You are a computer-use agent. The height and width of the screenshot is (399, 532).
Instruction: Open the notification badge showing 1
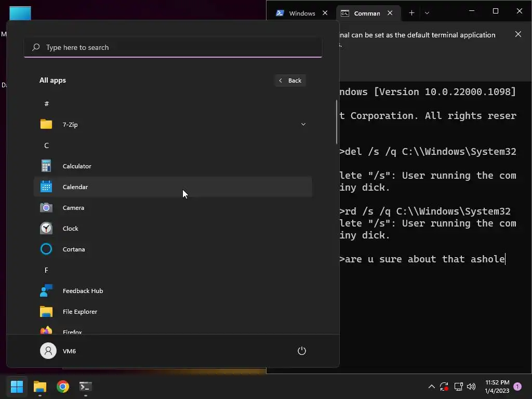517,386
